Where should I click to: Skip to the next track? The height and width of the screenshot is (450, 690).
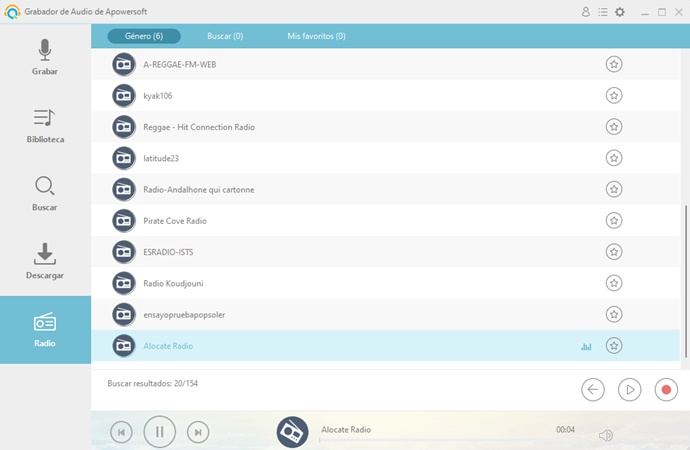198,432
